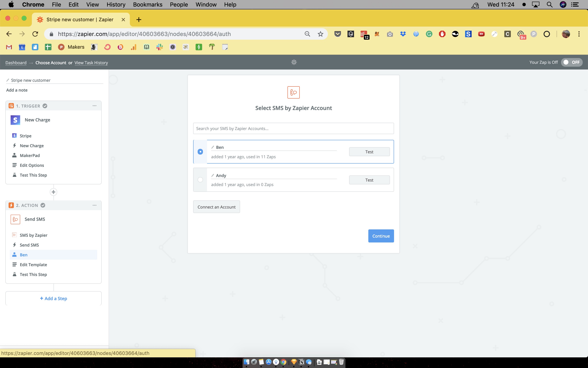The width and height of the screenshot is (588, 368).
Task: Click the Stripe New Charge logo
Action: click(x=15, y=120)
